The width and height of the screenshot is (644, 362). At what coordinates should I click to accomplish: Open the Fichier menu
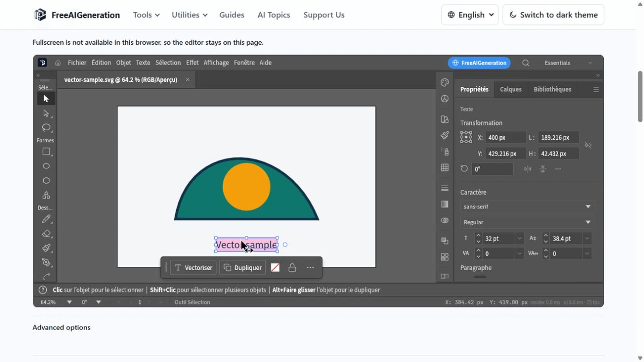click(x=77, y=63)
